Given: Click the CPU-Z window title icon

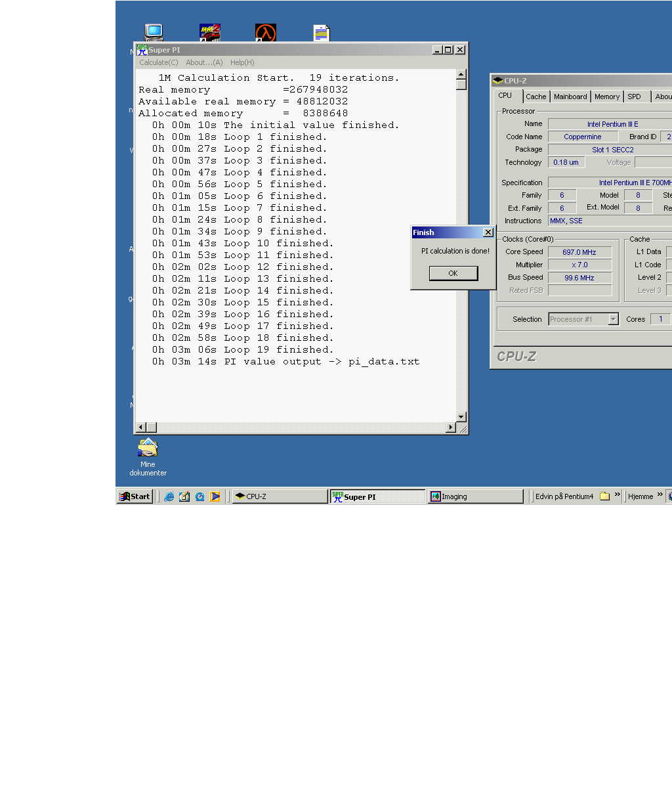Looking at the screenshot, I should coord(498,81).
